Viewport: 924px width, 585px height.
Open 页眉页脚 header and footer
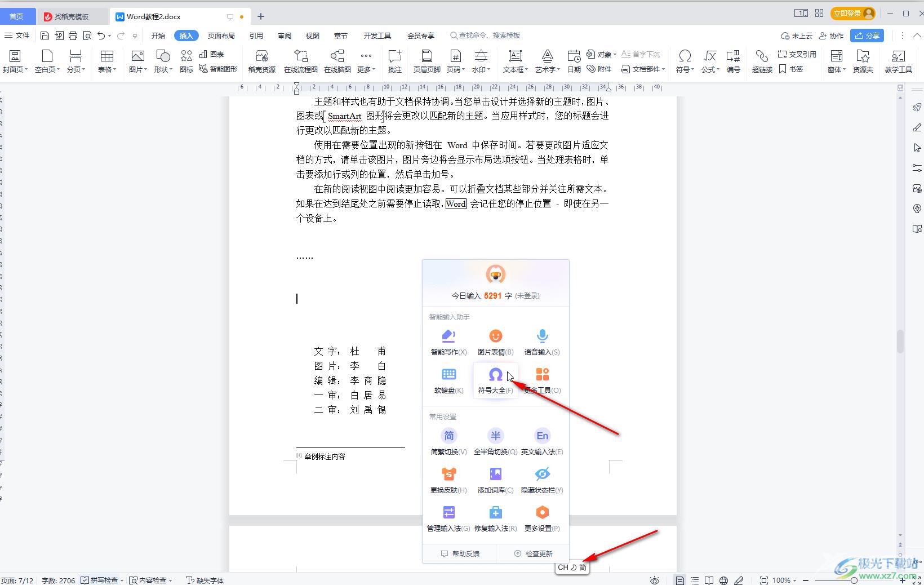[427, 61]
